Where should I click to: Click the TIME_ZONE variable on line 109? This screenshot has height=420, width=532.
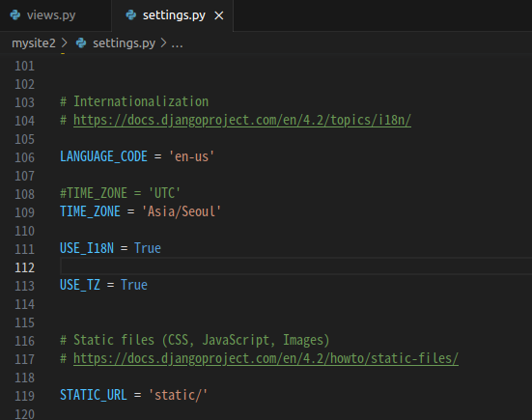pos(90,211)
